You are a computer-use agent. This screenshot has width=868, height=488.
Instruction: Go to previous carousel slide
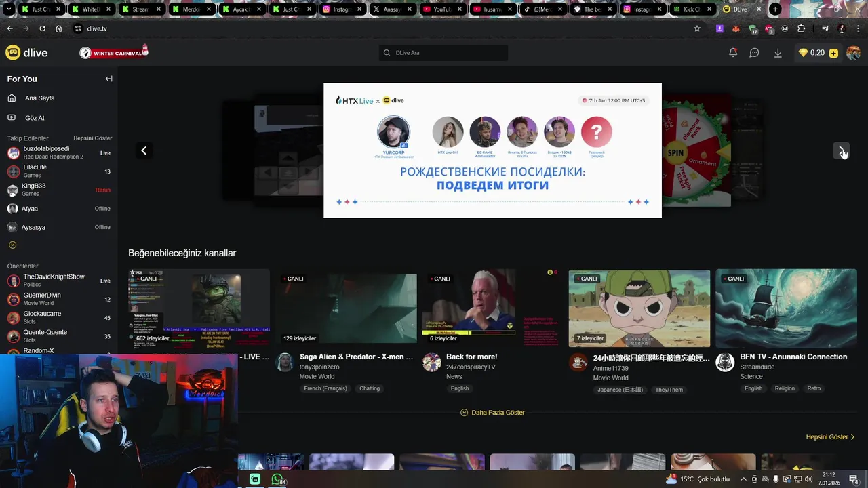pos(144,150)
